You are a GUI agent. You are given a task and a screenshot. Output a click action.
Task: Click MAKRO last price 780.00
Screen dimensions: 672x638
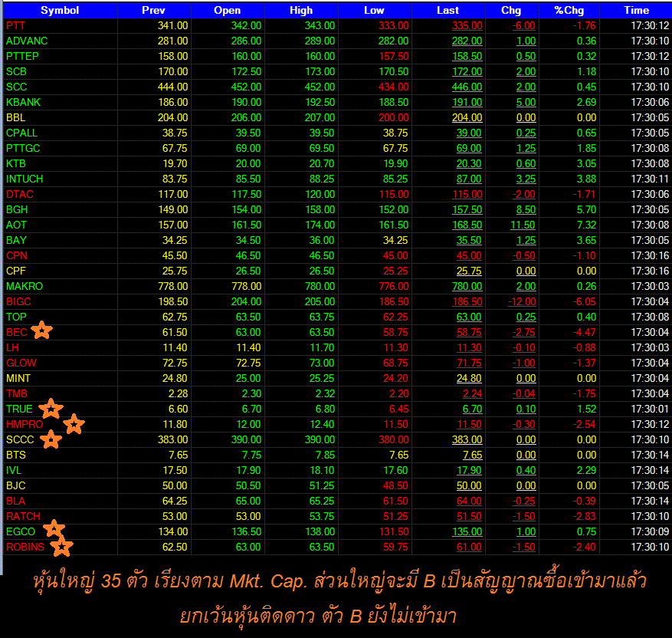467,287
